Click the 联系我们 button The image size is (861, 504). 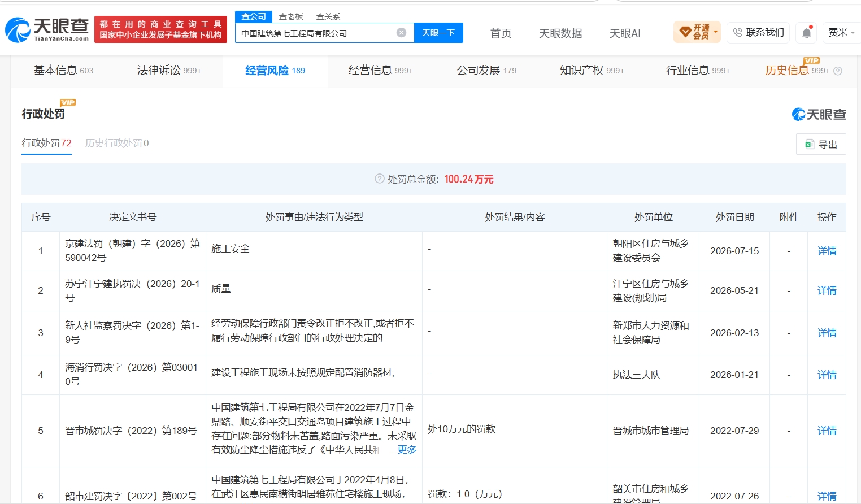(759, 33)
